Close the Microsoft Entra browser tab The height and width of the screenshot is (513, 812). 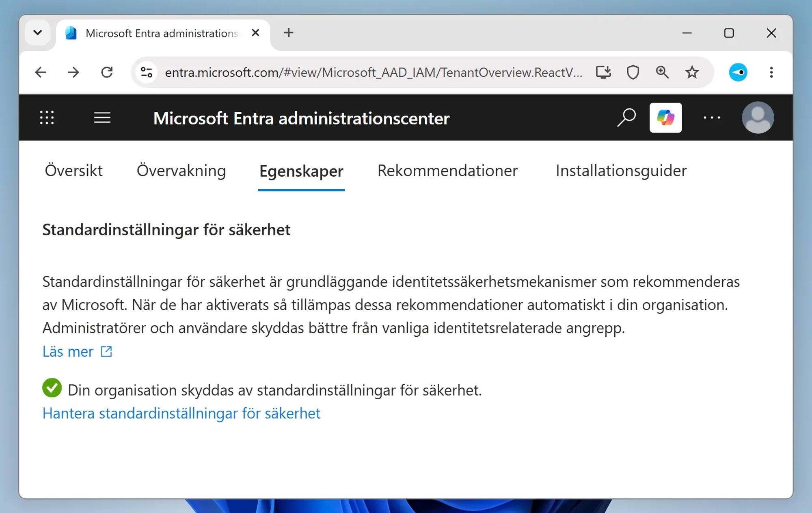pyautogui.click(x=255, y=33)
